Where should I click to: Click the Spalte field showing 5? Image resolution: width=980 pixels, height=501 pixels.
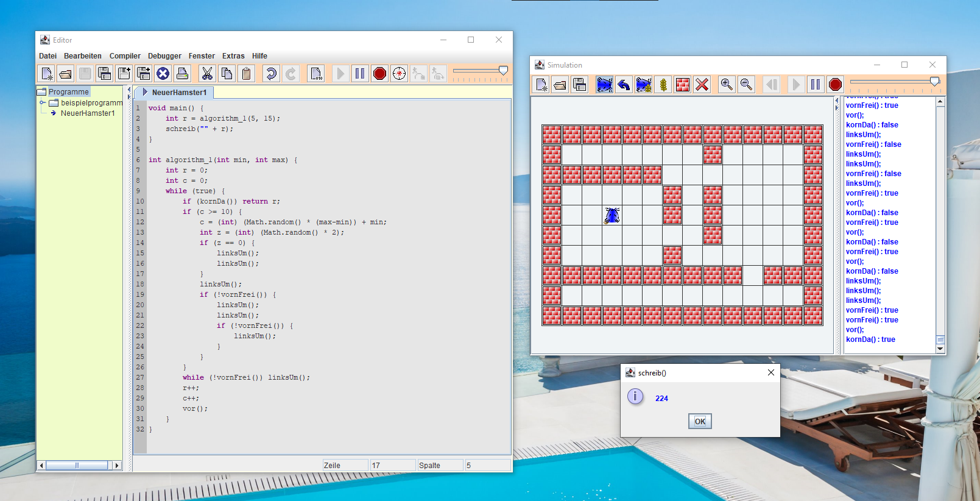(488, 466)
